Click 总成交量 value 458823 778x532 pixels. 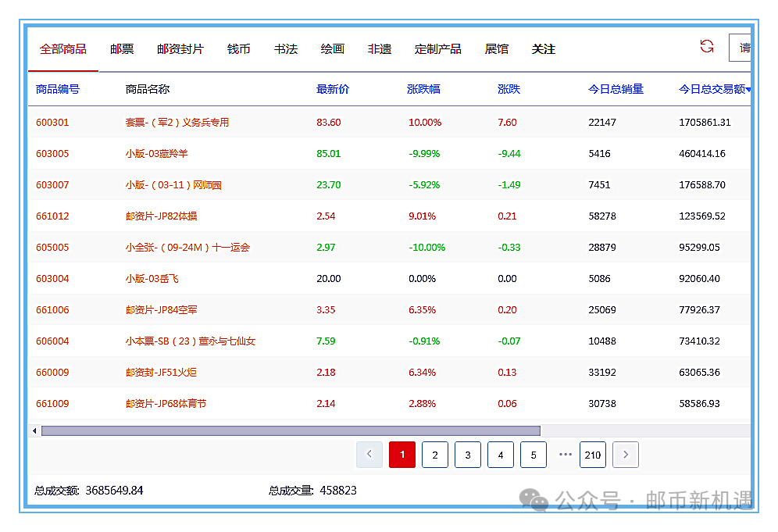[338, 491]
